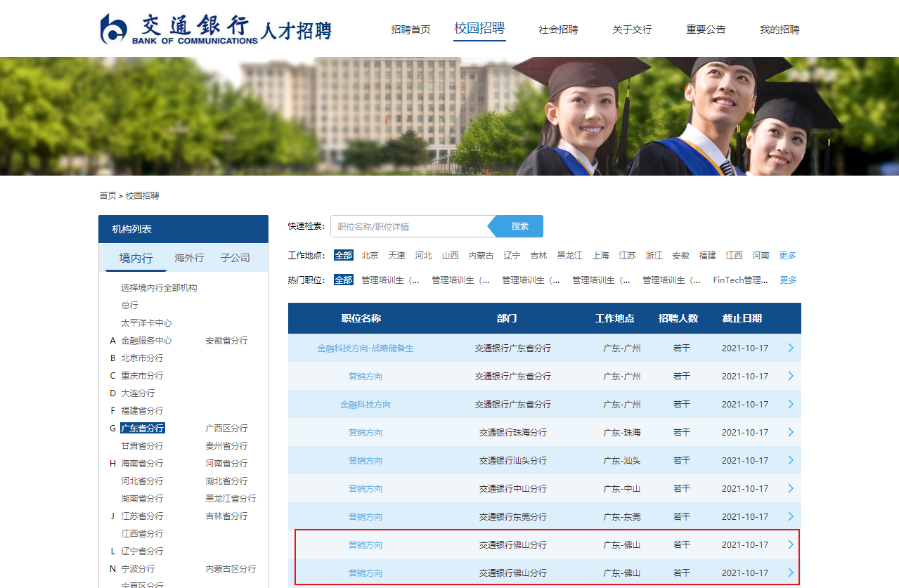Select 贵州省分行 in institution list
Screen dimensions: 899x588
point(226,445)
